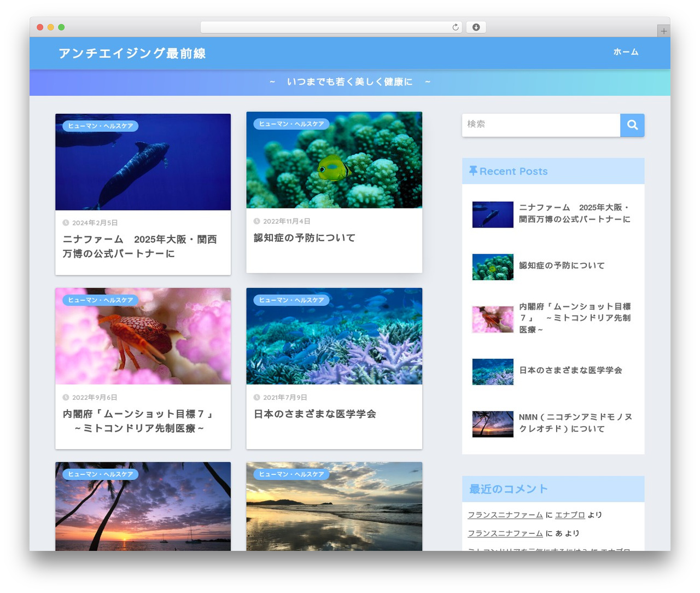Image resolution: width=700 pixels, height=593 pixels.
Task: Open sidebar recent post 認知症の予防について
Action: (x=562, y=265)
